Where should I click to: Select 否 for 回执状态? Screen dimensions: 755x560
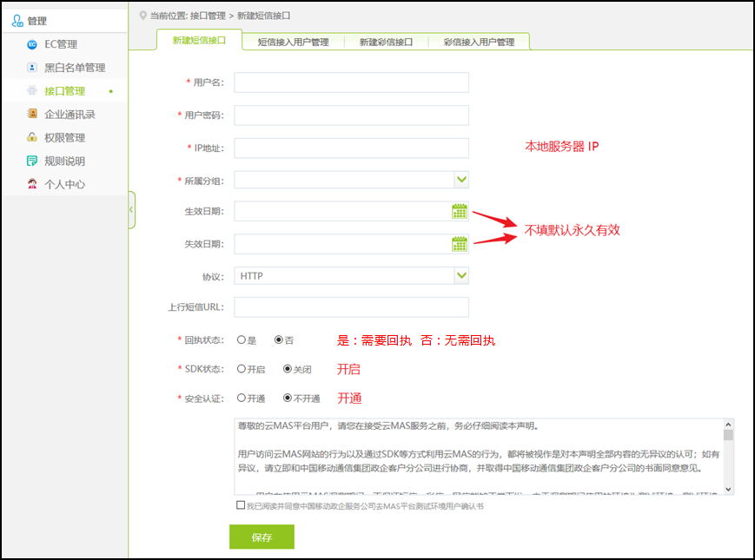point(278,339)
